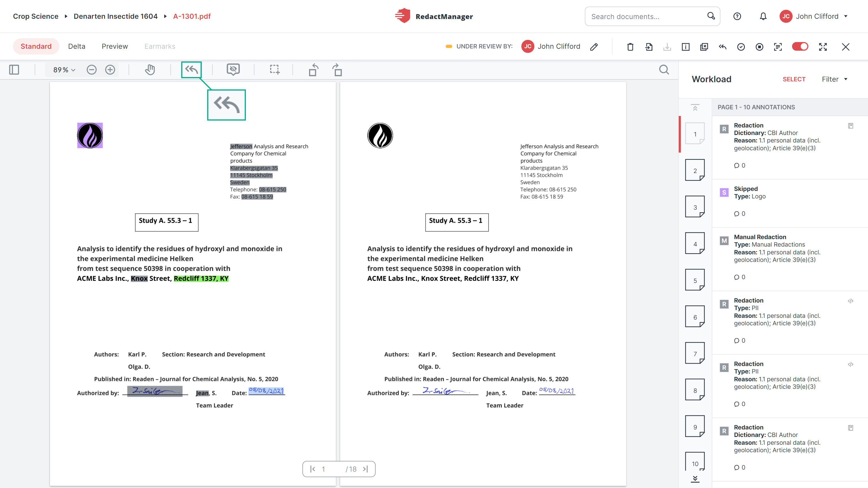Viewport: 868px width, 488px height.
Task: Click the edit reviewer pencil icon
Action: coord(594,46)
